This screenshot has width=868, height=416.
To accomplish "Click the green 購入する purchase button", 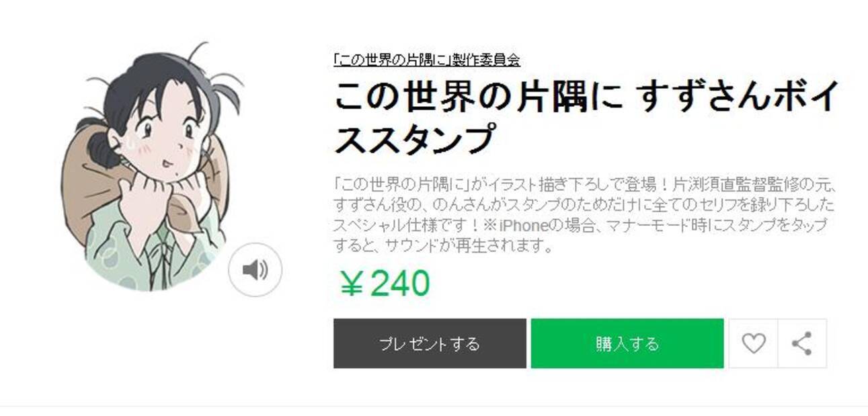I will [x=627, y=343].
